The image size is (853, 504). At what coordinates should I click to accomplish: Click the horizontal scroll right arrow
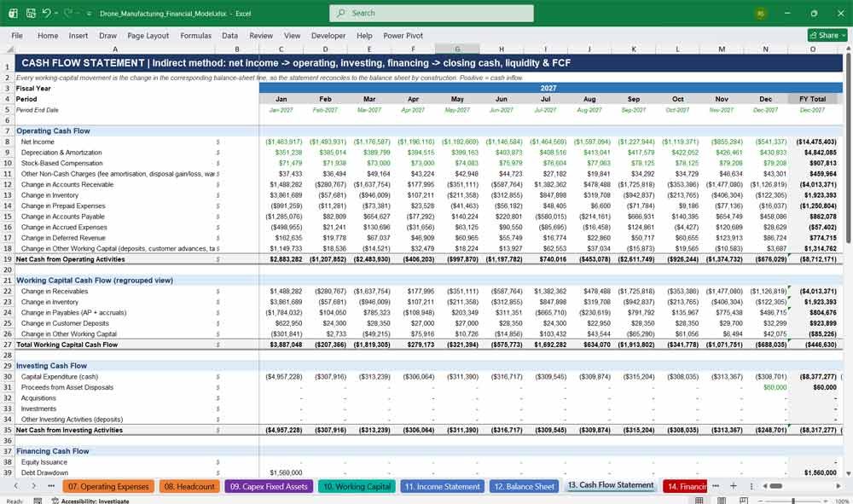[x=838, y=486]
